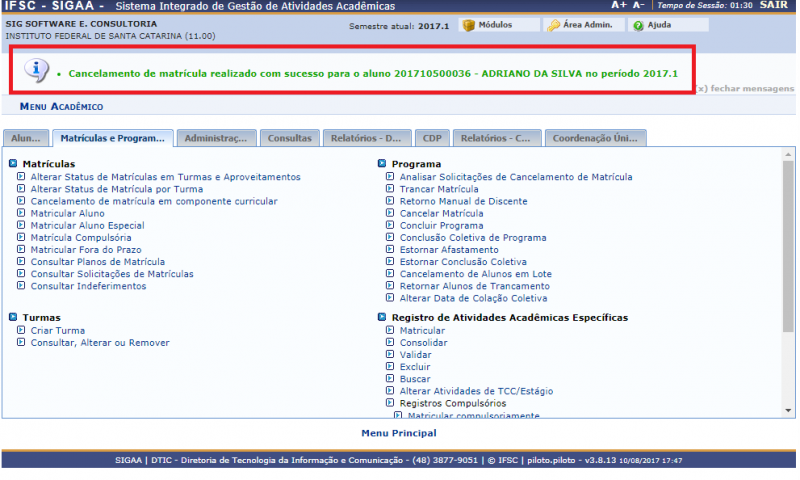Expand Registros Compulsórios tree item
The width and height of the screenshot is (800, 480).
390,403
